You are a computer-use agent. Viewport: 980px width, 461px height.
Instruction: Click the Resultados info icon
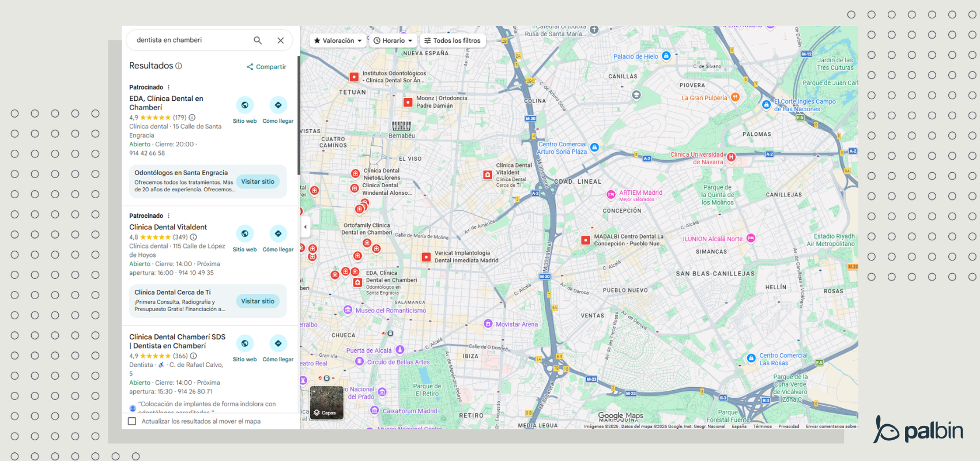179,66
